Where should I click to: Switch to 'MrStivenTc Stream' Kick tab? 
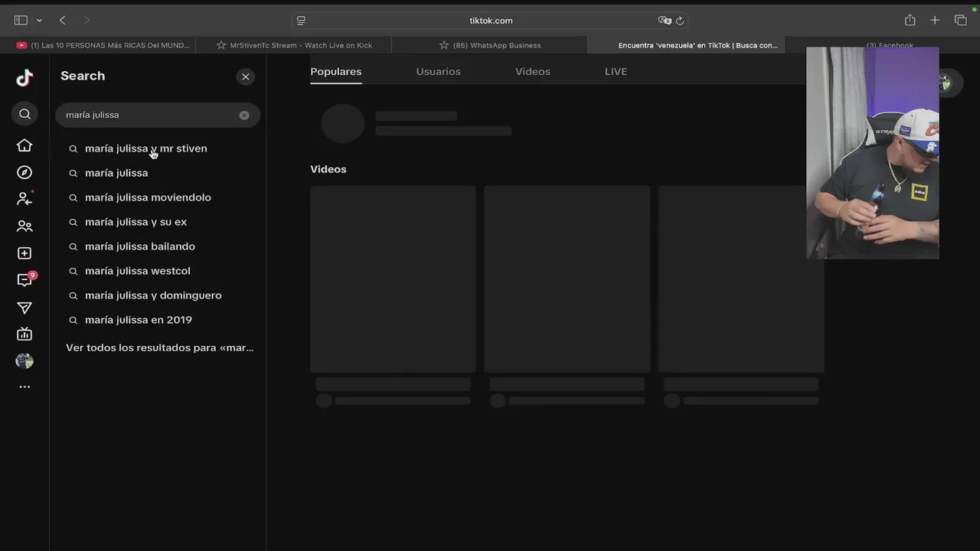tap(295, 45)
